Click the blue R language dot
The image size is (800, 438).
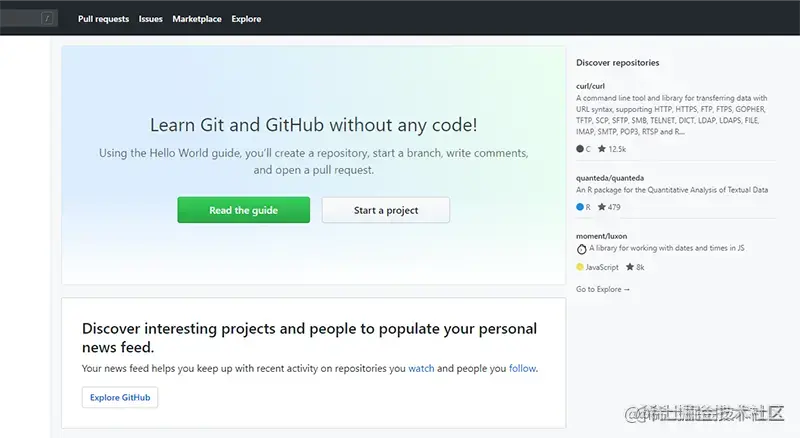pos(580,207)
